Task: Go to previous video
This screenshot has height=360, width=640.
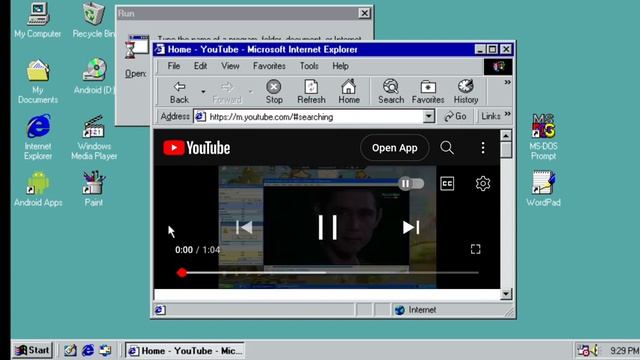Action: tap(244, 227)
